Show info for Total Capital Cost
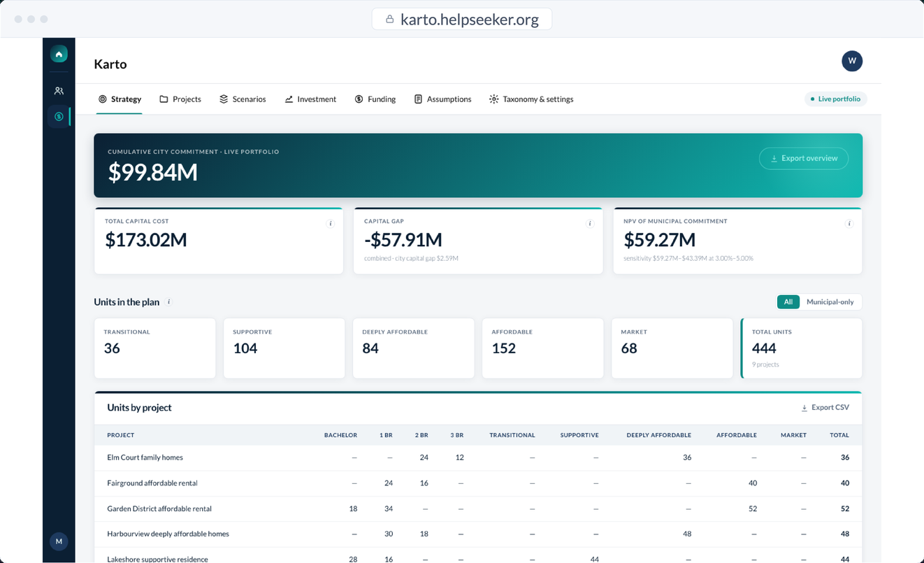 [331, 224]
